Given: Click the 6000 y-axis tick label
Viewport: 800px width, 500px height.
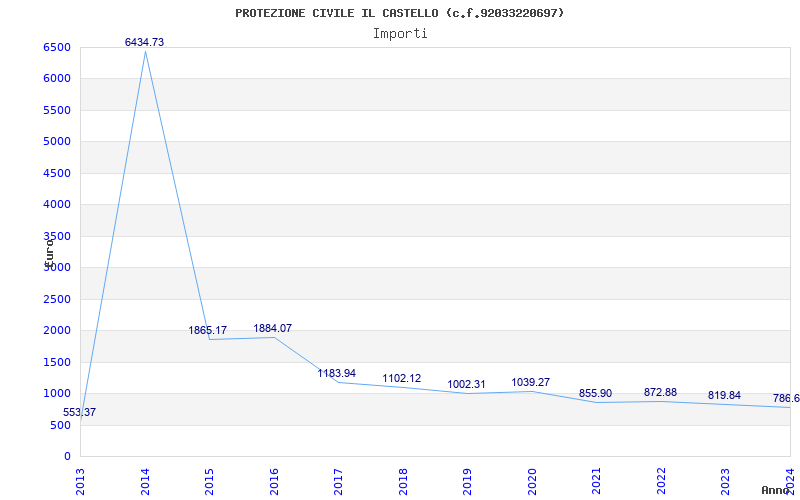Looking at the screenshot, I should [x=57, y=79].
